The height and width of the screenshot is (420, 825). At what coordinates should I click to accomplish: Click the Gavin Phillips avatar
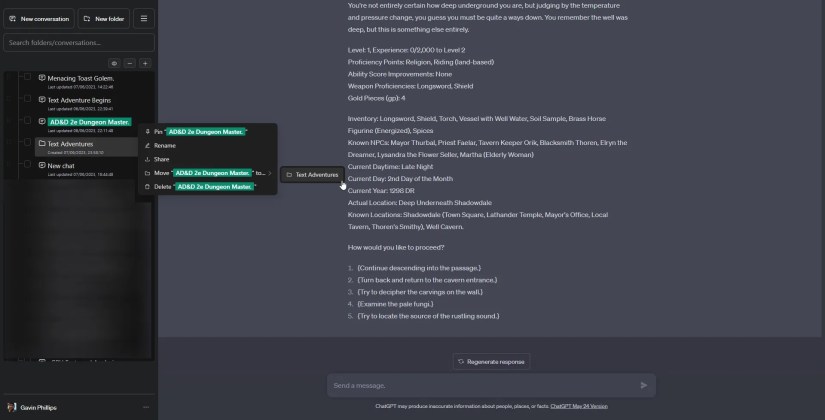click(x=12, y=407)
